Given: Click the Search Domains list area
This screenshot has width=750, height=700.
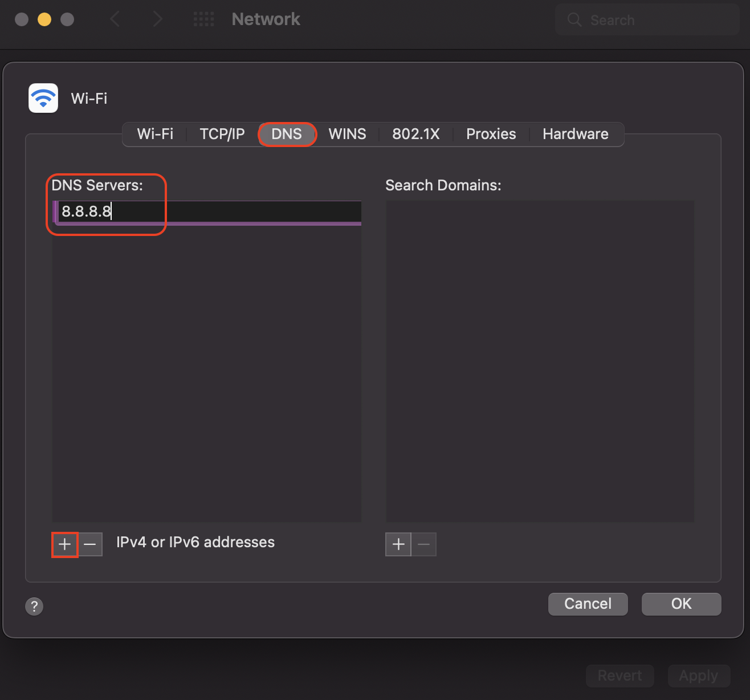Looking at the screenshot, I should (x=540, y=361).
